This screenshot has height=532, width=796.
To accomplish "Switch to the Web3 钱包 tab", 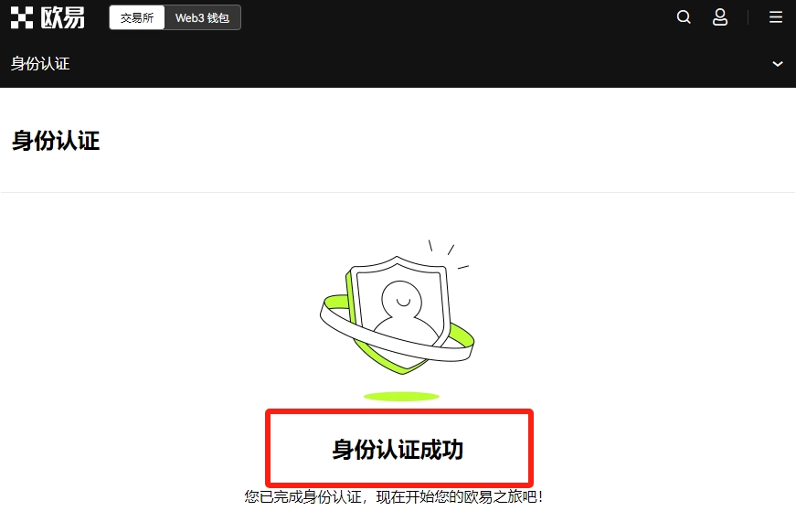I will coord(202,17).
